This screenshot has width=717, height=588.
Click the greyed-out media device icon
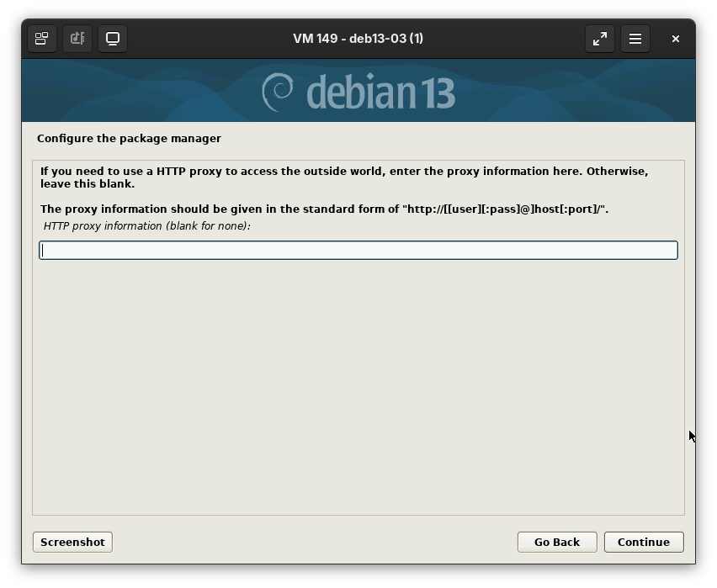(x=77, y=39)
